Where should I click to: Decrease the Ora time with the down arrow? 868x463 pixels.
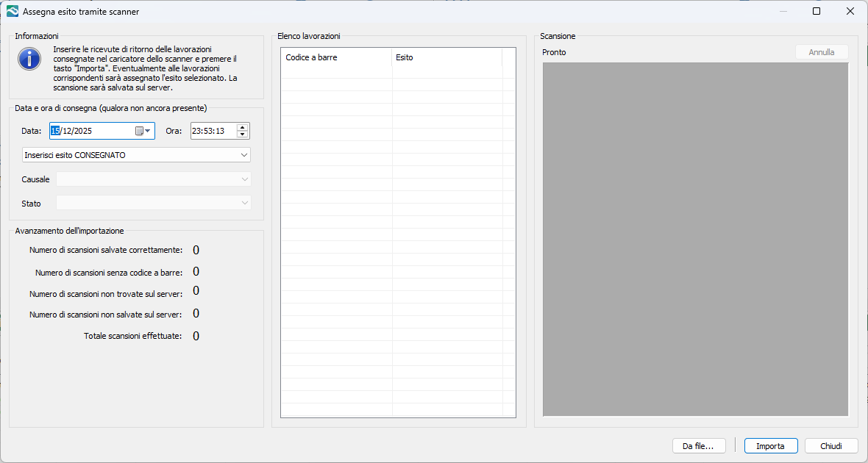242,134
